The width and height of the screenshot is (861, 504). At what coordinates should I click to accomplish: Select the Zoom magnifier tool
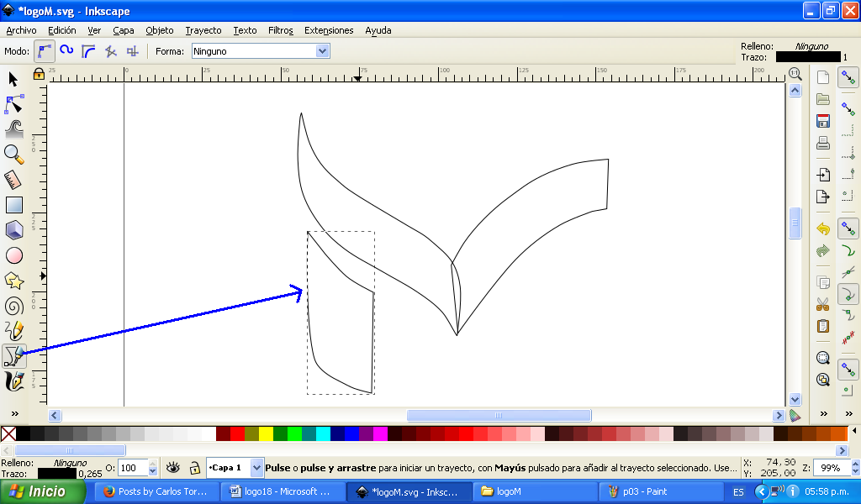[13, 155]
